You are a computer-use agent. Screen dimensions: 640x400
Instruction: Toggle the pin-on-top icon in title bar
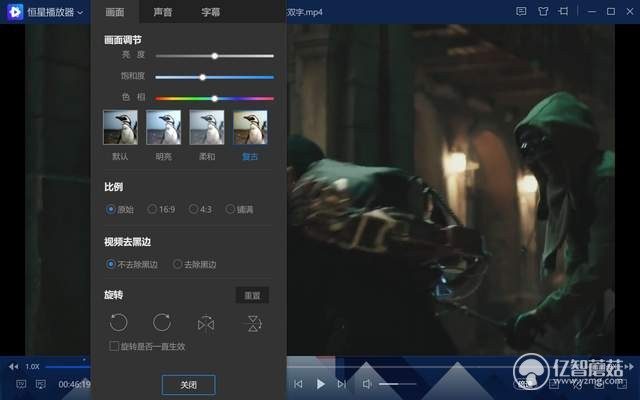coord(564,11)
